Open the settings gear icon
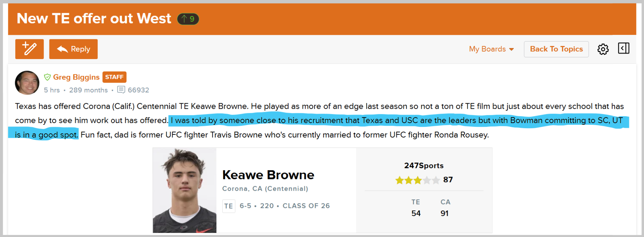The width and height of the screenshot is (644, 237). 603,49
